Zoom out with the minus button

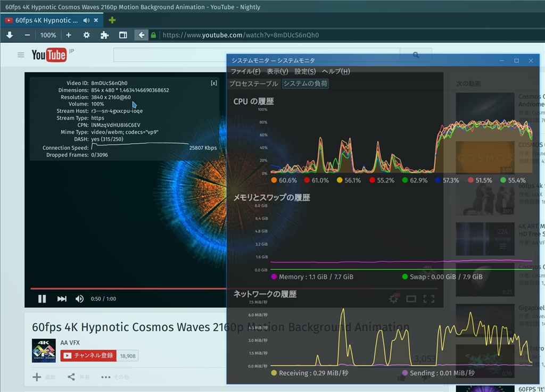point(28,35)
